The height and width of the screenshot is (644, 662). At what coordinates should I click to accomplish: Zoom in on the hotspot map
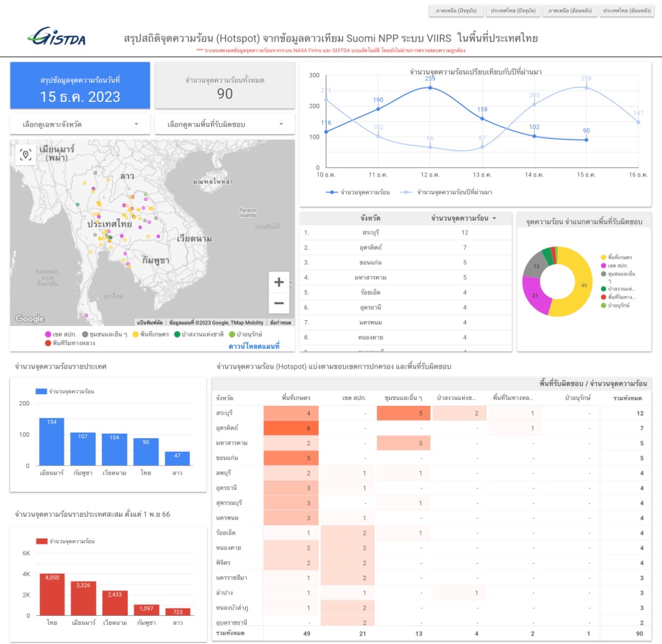278,282
